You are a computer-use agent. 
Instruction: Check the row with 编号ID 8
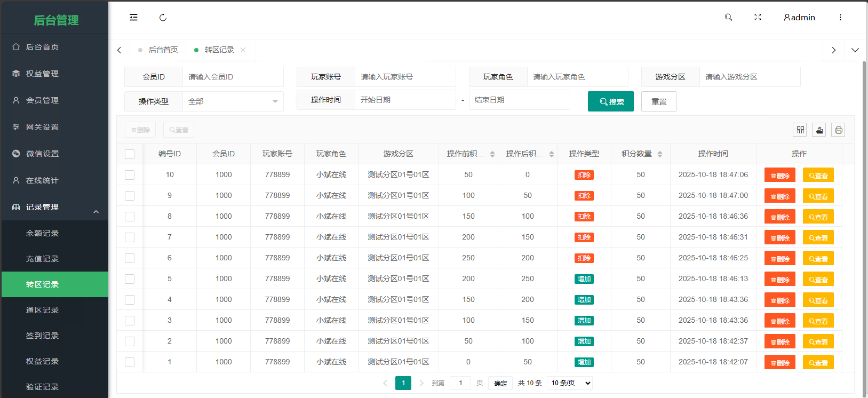130,217
